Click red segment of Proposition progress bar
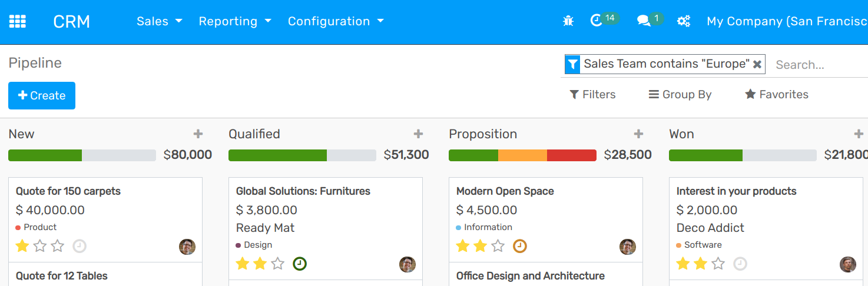This screenshot has width=868, height=286. coord(571,155)
